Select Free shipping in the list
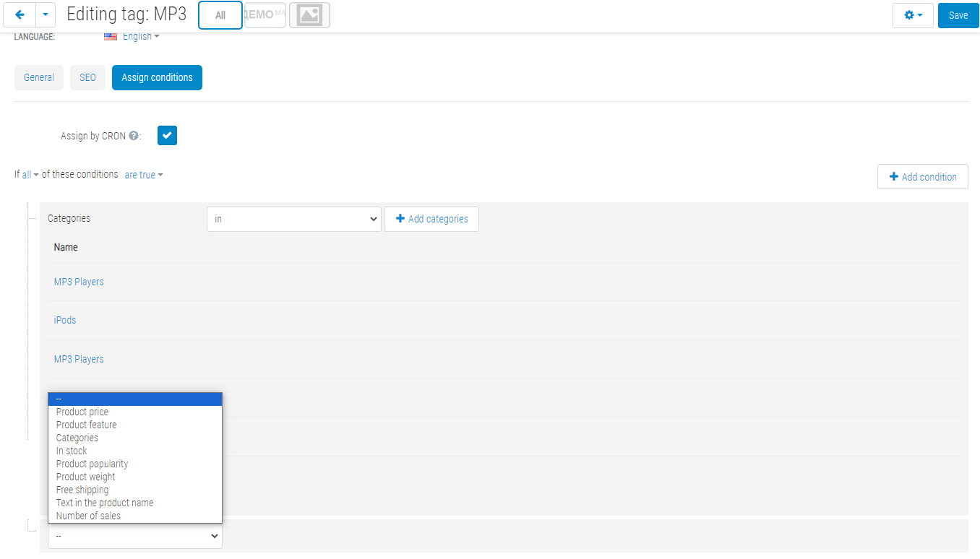 coord(135,490)
